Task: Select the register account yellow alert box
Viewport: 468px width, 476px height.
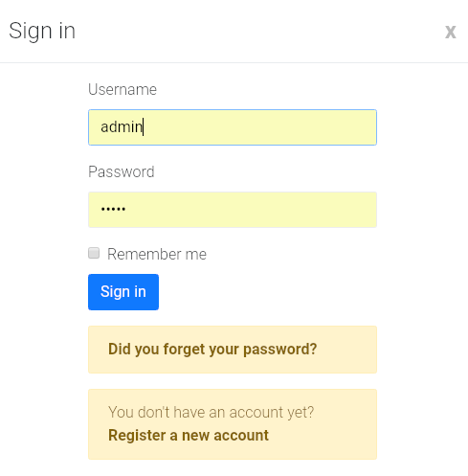Action: [233, 424]
